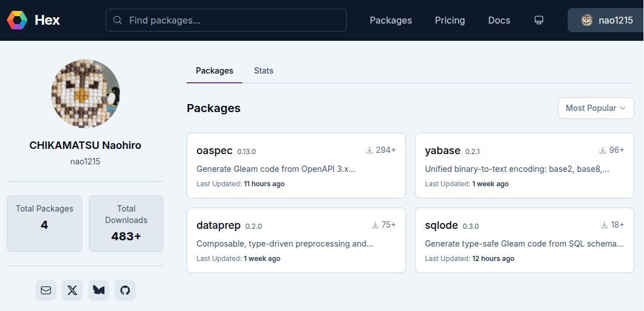The width and height of the screenshot is (644, 311).
Task: Expand the Most Popular sort dropdown
Action: coord(595,108)
